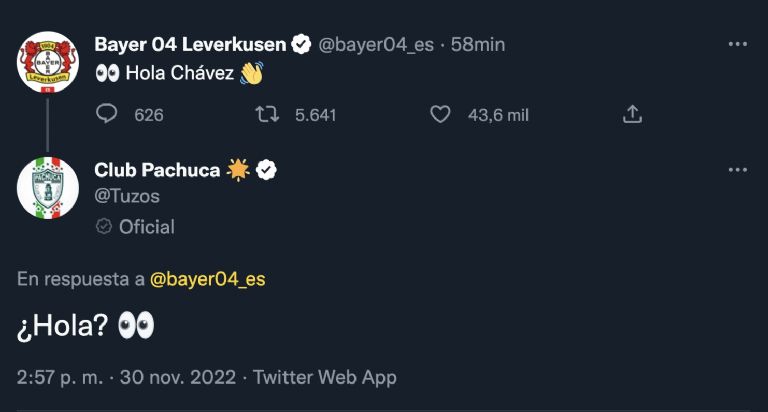Open more options on the Club Pachuca tweet

pos(738,170)
